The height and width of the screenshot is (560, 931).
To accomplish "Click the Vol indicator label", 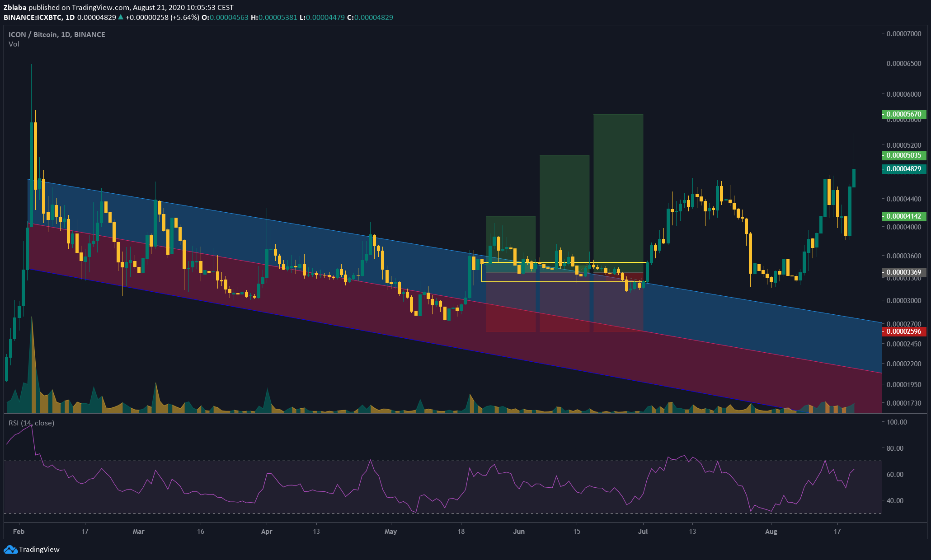I will pyautogui.click(x=14, y=44).
